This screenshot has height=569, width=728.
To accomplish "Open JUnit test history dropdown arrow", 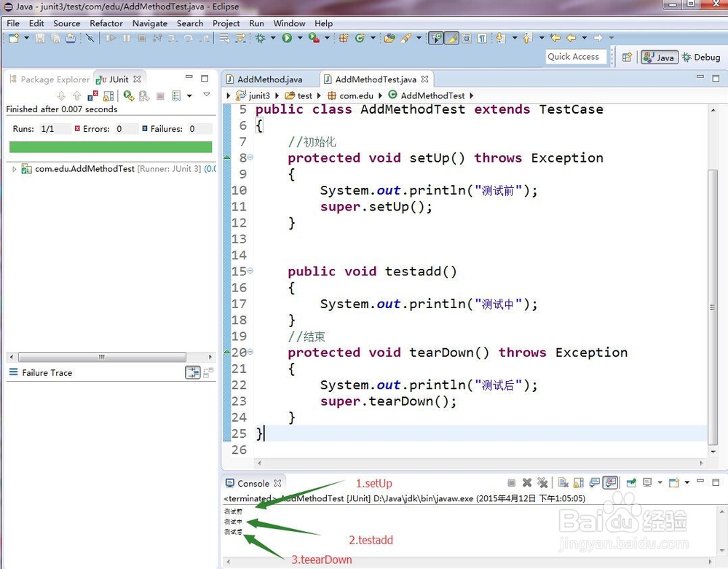I will coord(189,96).
